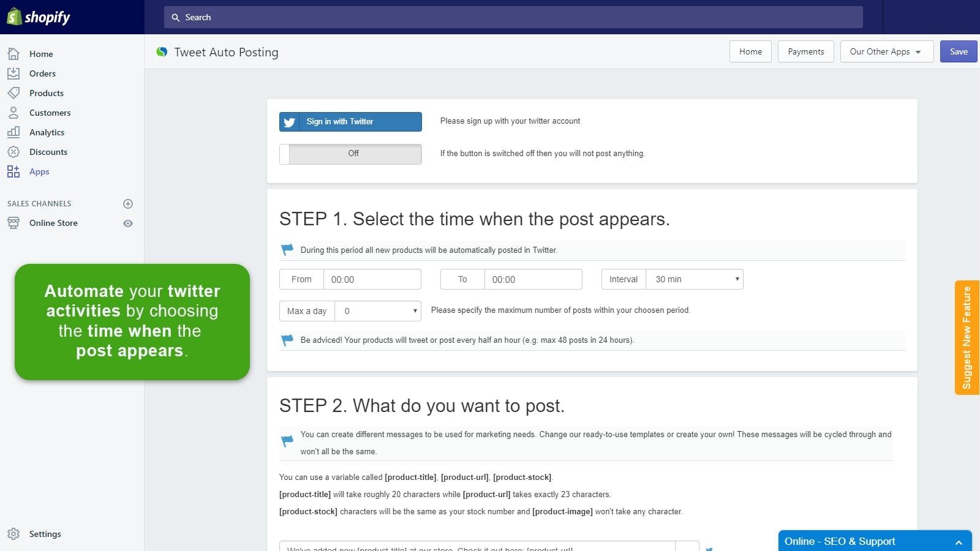View online store with eye icon
The height and width of the screenshot is (551, 980).
point(128,223)
